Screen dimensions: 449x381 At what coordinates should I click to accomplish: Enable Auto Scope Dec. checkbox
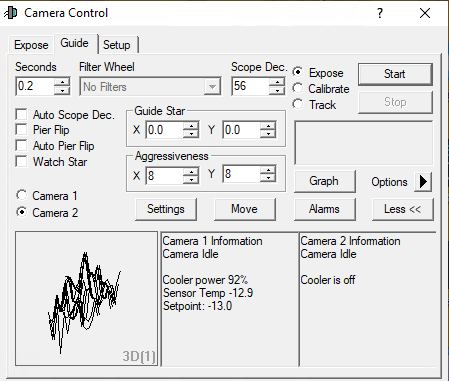(x=21, y=114)
